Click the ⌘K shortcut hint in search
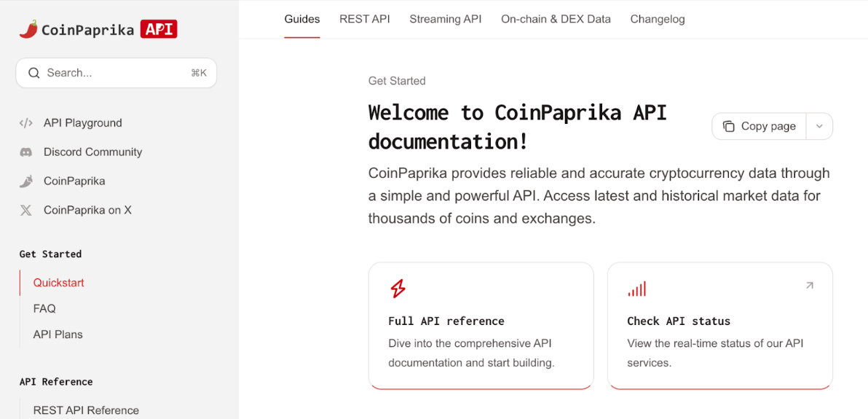868x419 pixels. [199, 73]
